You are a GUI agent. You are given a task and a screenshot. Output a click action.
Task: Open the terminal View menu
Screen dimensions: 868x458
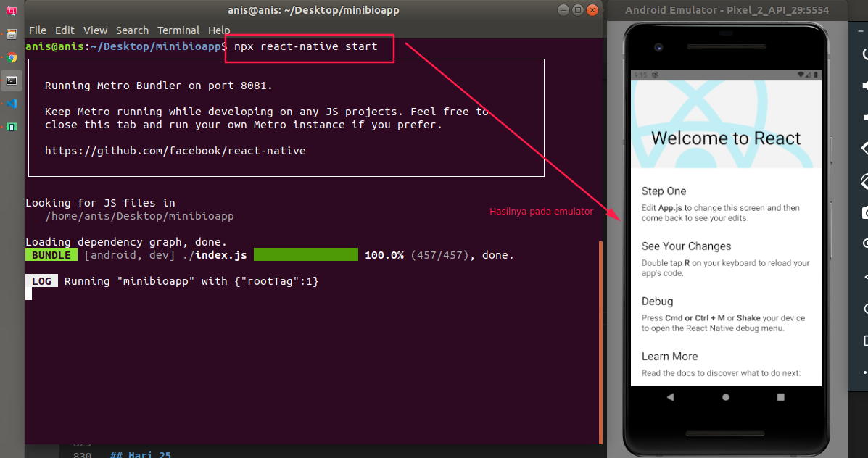click(x=95, y=30)
